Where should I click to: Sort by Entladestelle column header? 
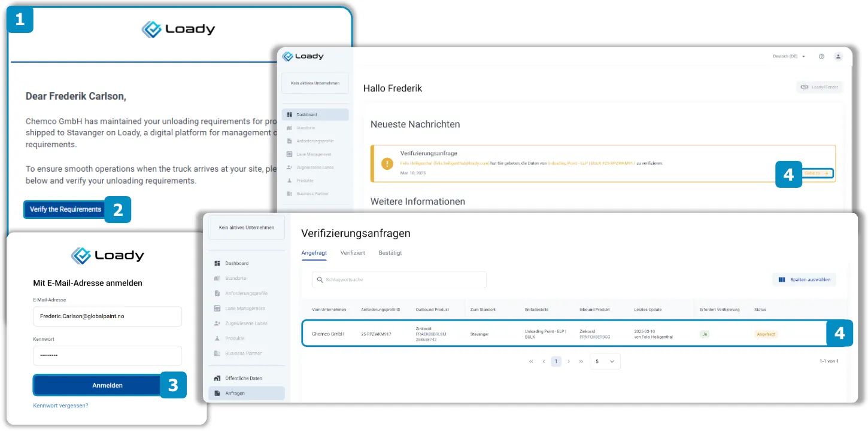(536, 310)
